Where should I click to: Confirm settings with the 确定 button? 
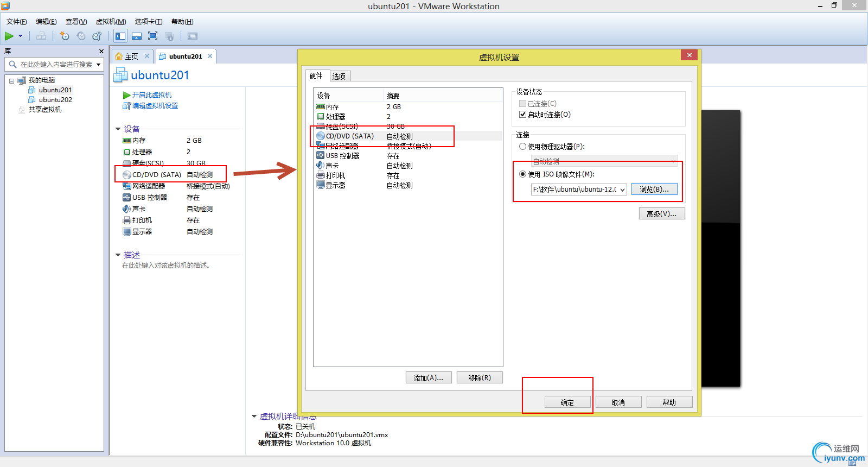567,402
